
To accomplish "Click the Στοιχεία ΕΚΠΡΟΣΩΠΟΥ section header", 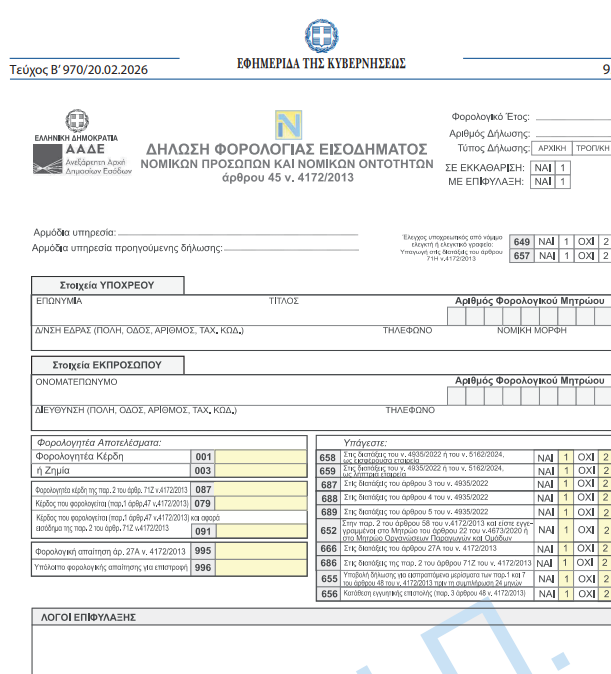I will point(107,365).
